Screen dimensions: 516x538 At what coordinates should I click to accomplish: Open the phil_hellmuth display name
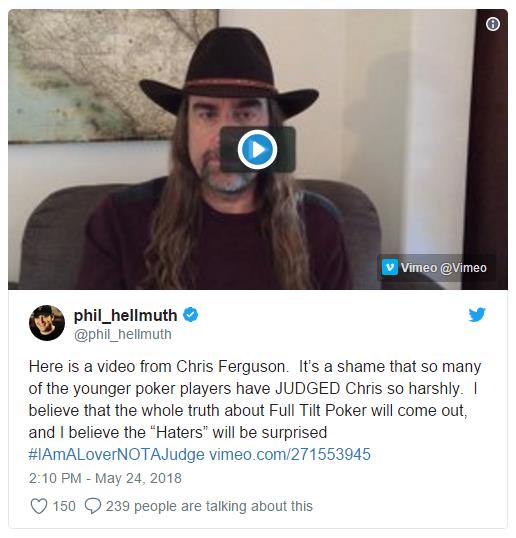pos(126,315)
